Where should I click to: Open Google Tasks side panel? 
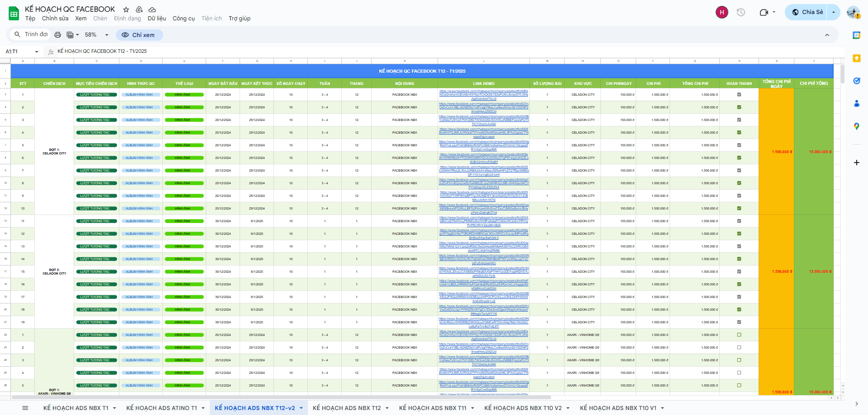coord(856,81)
